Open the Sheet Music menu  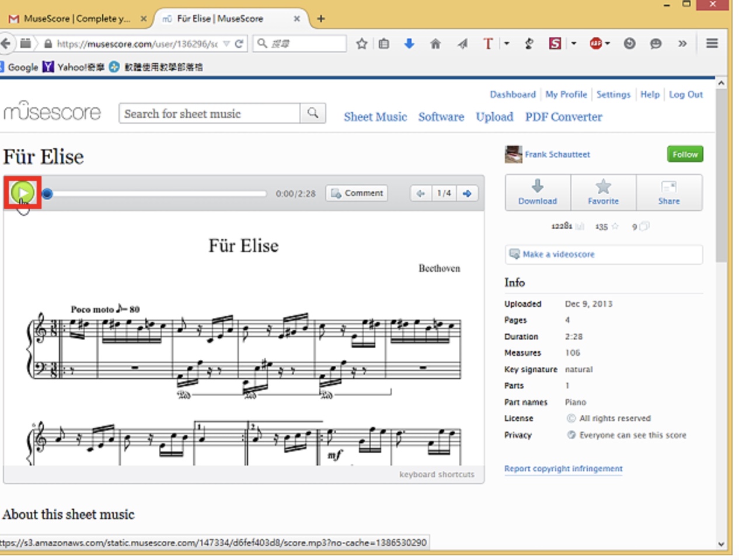point(375,117)
